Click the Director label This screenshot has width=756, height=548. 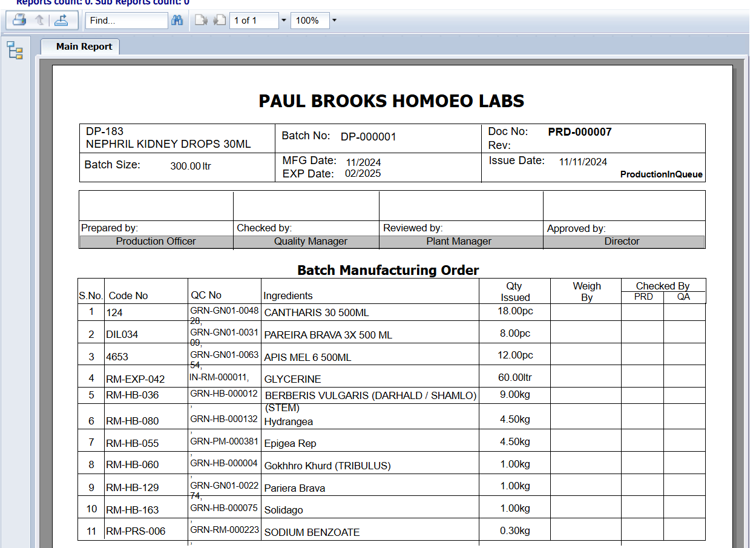(x=622, y=241)
